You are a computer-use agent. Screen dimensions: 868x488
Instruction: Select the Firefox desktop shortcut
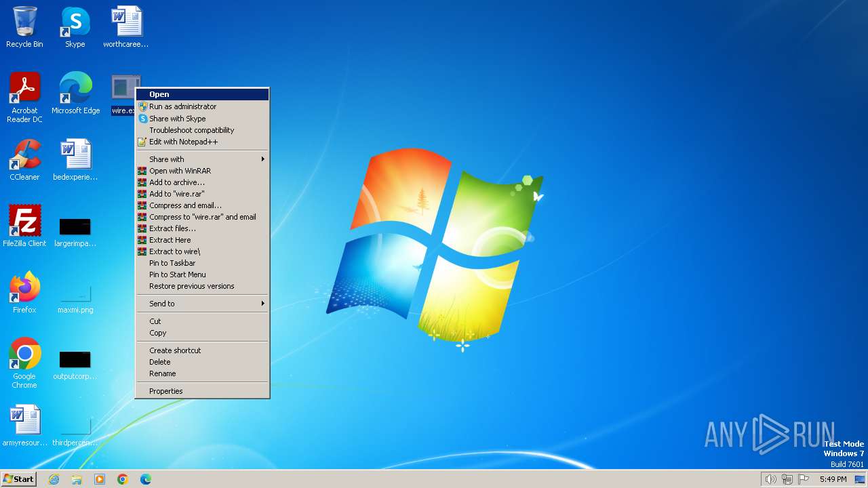pyautogui.click(x=24, y=293)
